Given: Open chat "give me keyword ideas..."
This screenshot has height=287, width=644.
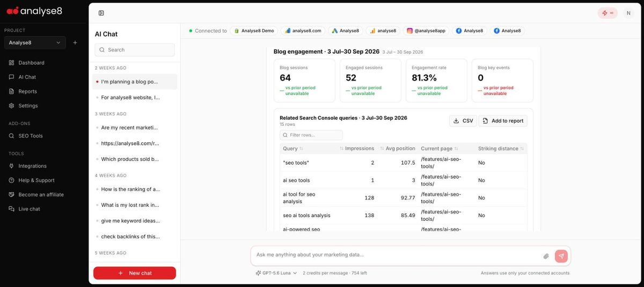Looking at the screenshot, I should coord(135,221).
